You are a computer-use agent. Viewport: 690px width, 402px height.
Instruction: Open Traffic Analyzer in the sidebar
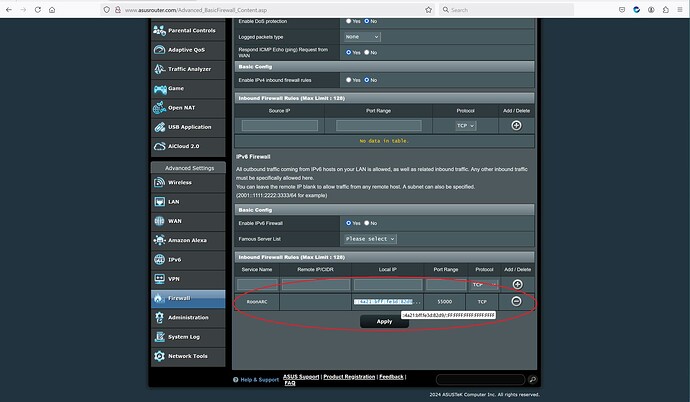[x=188, y=69]
